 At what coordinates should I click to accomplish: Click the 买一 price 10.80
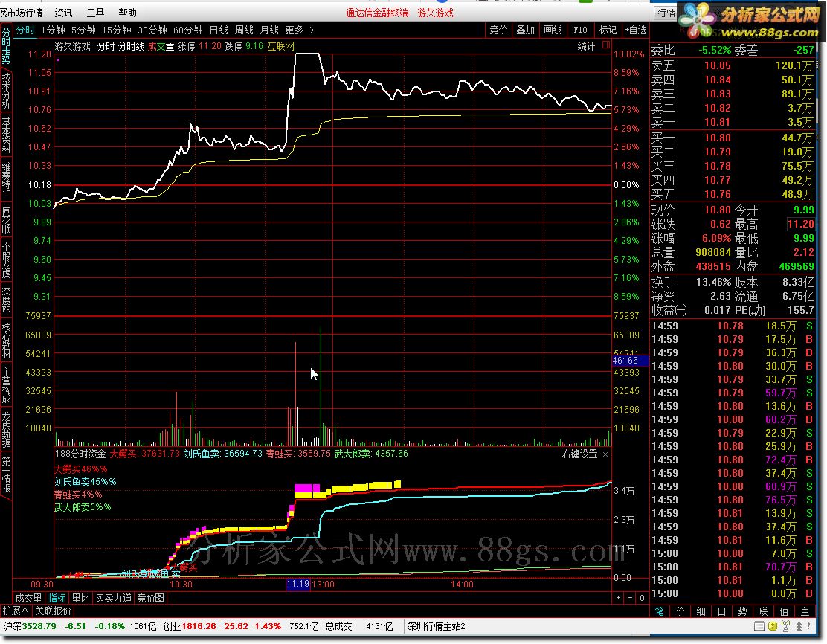(717, 138)
